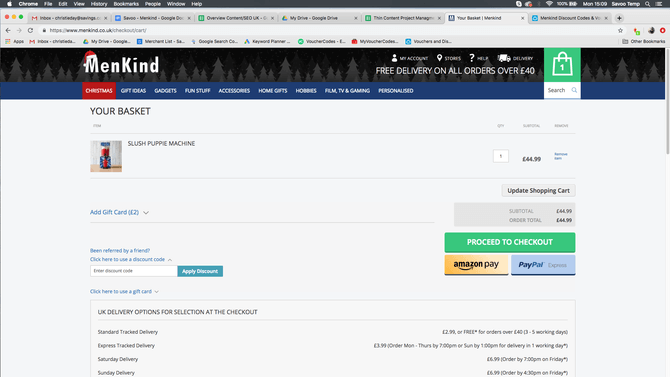The image size is (670, 377).
Task: Open Keyword Planner bookmark
Action: coord(267,41)
